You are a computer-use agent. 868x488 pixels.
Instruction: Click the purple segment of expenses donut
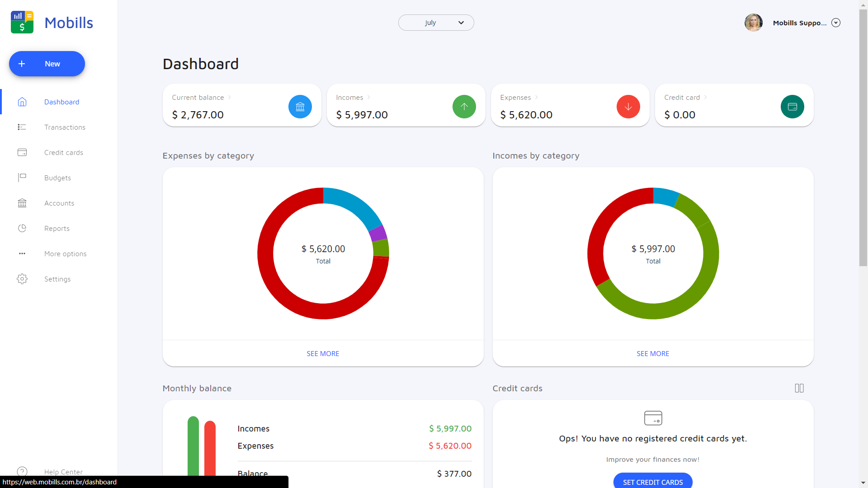[378, 234]
